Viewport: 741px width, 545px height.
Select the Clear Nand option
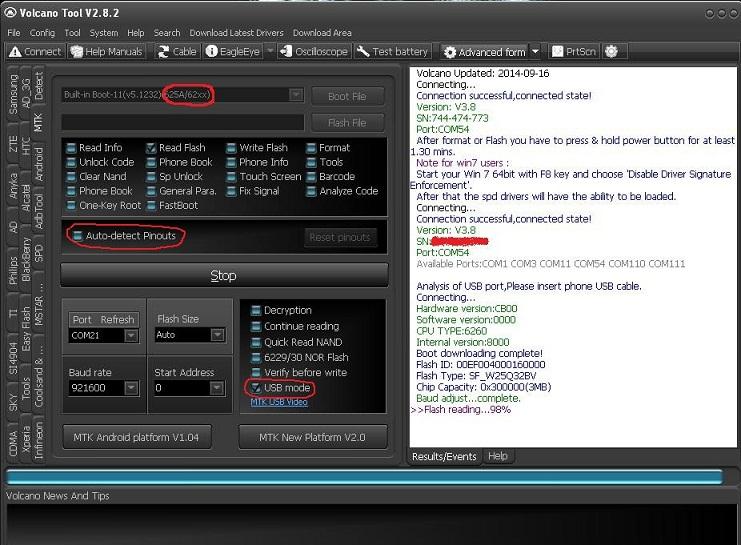(x=96, y=176)
